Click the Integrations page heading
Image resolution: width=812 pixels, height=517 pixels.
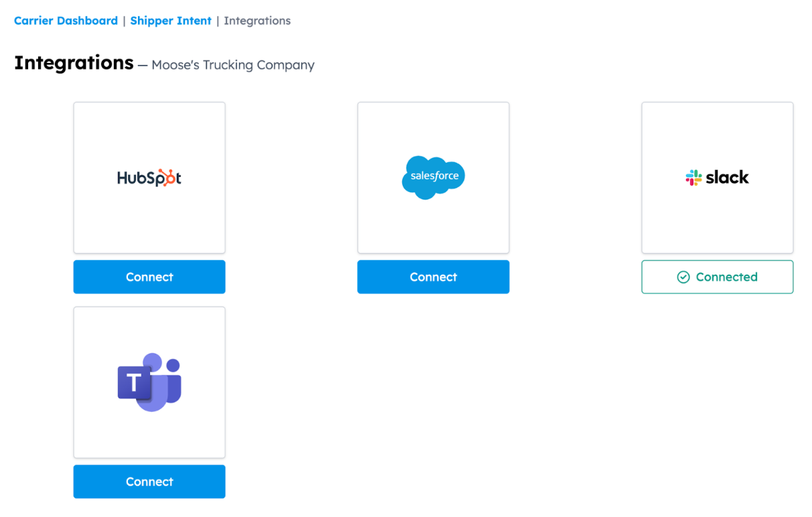74,62
